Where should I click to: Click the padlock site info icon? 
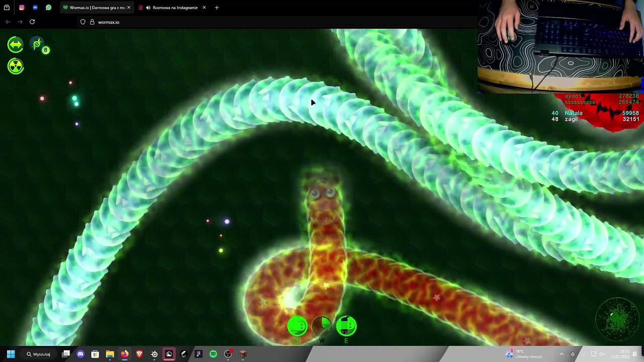click(92, 22)
